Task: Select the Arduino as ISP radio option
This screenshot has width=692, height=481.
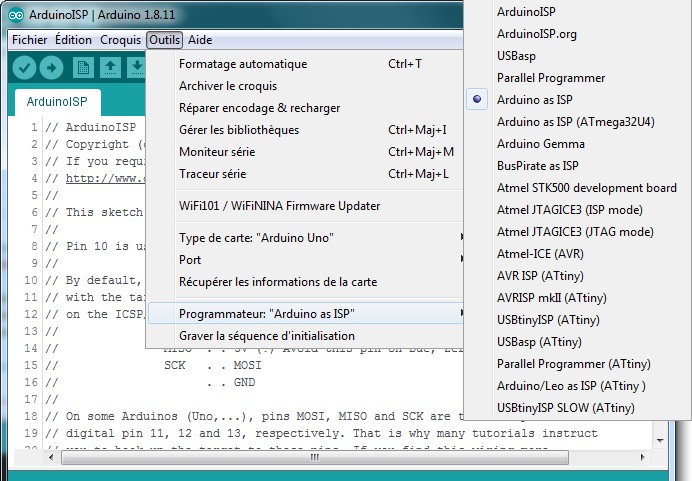Action: pos(477,100)
